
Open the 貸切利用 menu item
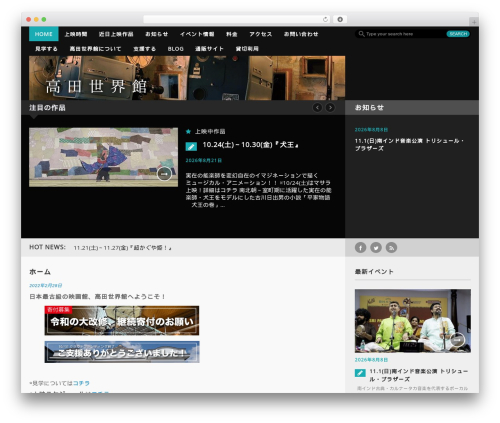click(x=247, y=49)
